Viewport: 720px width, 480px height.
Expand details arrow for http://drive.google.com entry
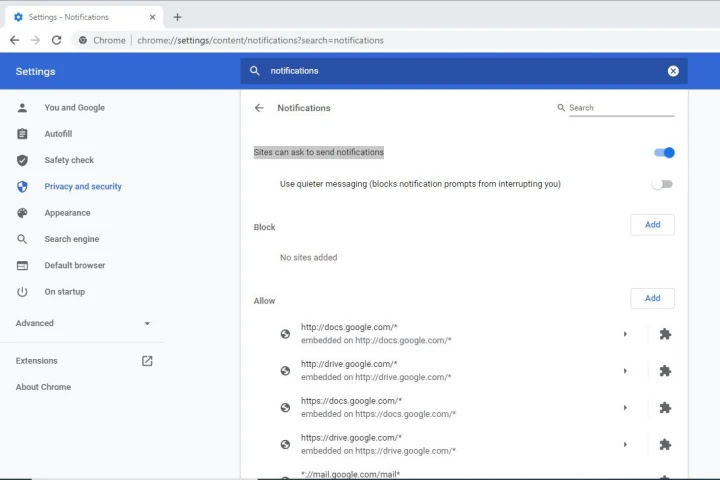[625, 371]
